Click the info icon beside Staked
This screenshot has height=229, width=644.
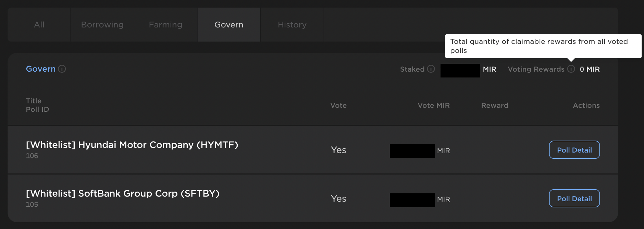(431, 69)
